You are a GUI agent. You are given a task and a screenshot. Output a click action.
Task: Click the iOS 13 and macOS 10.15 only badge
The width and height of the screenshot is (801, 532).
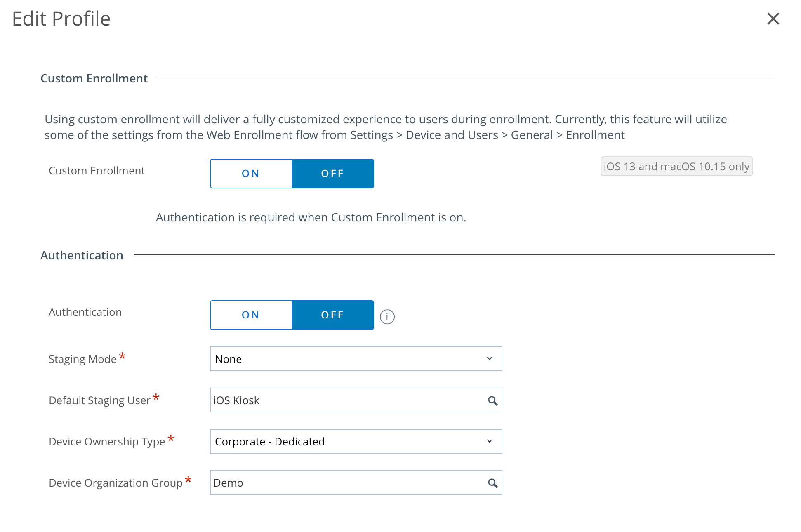[676, 167]
